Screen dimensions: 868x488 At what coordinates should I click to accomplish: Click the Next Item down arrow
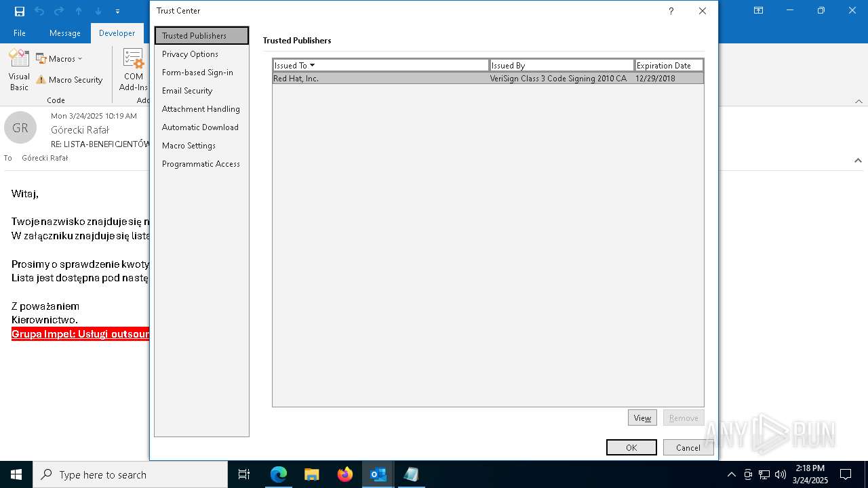[98, 11]
